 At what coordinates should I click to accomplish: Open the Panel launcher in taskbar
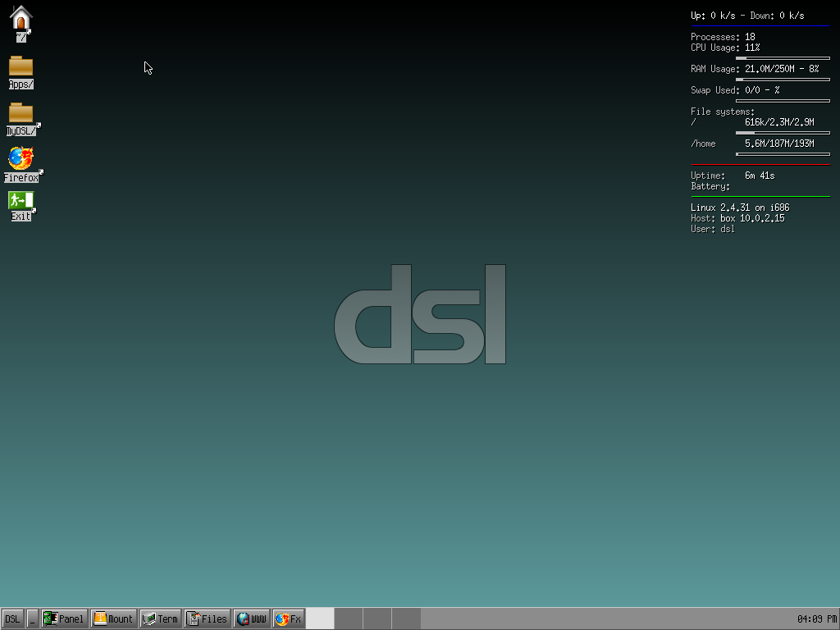tap(64, 619)
